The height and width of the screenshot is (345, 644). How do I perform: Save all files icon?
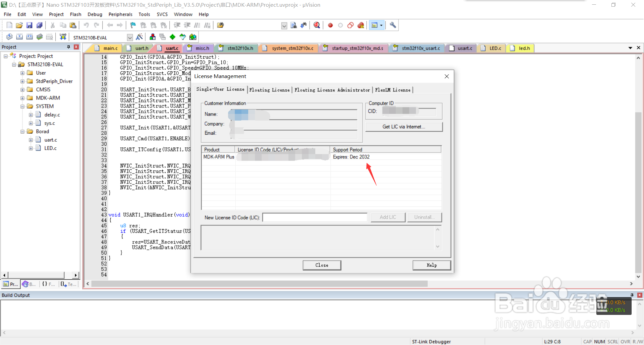coord(39,25)
